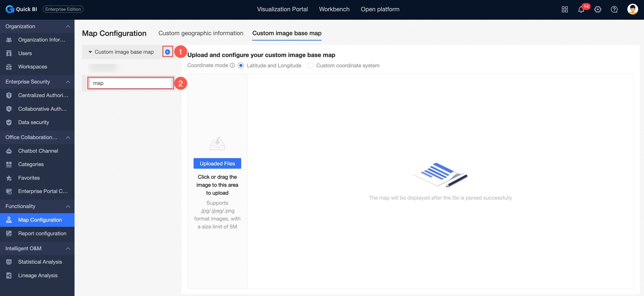The height and width of the screenshot is (296, 644).
Task: Open Report configuration in the sidebar
Action: (42, 233)
